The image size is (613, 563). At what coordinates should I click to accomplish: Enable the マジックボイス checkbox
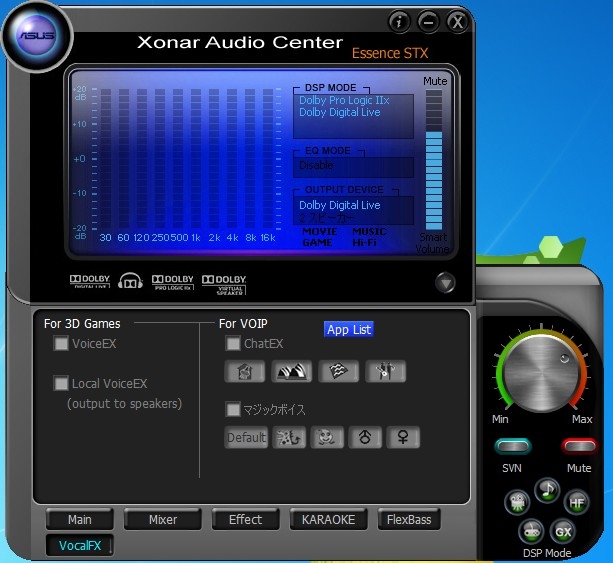point(233,410)
